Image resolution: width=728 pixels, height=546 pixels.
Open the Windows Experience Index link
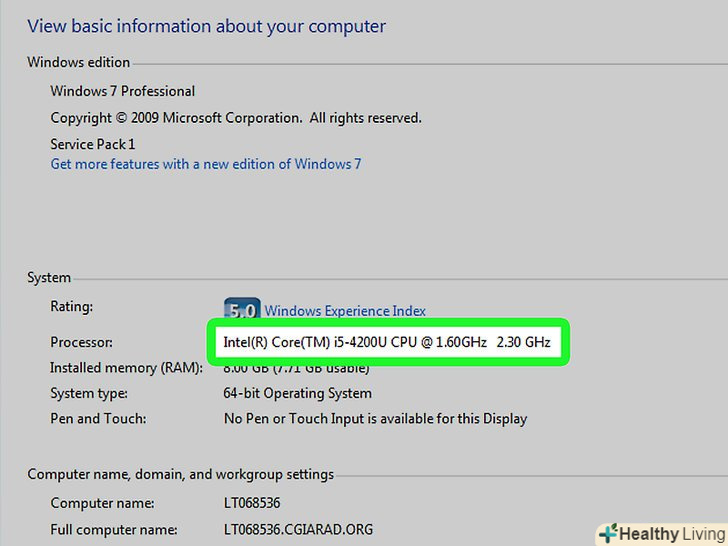tap(345, 311)
